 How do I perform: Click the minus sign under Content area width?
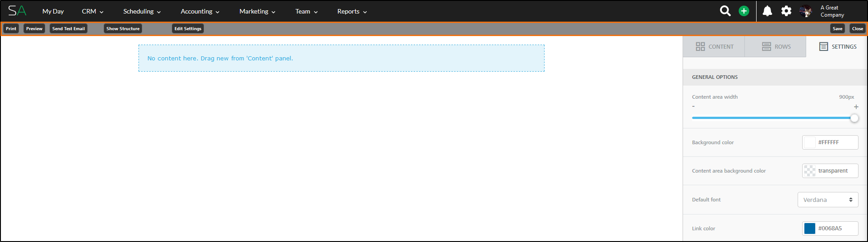click(693, 107)
